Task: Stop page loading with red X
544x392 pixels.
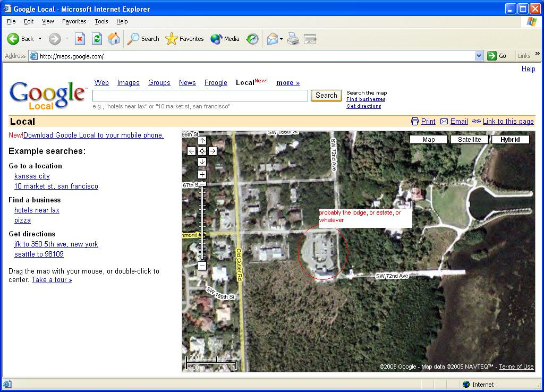Action: (x=80, y=39)
